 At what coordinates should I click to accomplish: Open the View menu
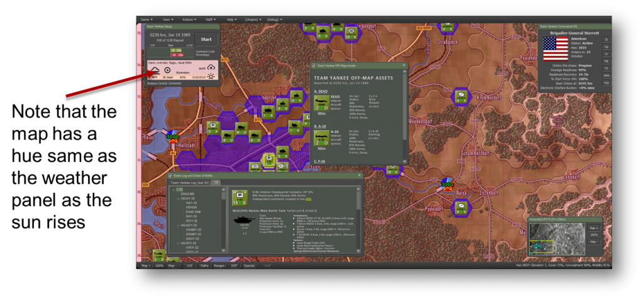pos(168,20)
